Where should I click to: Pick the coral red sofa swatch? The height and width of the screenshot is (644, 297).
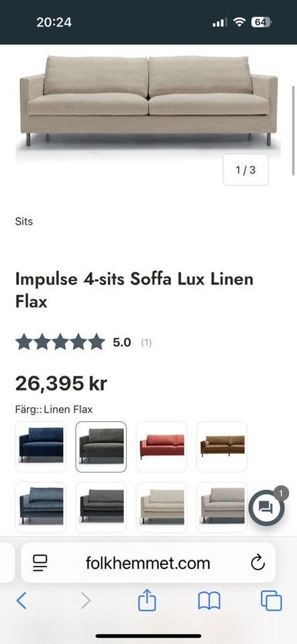tap(161, 447)
